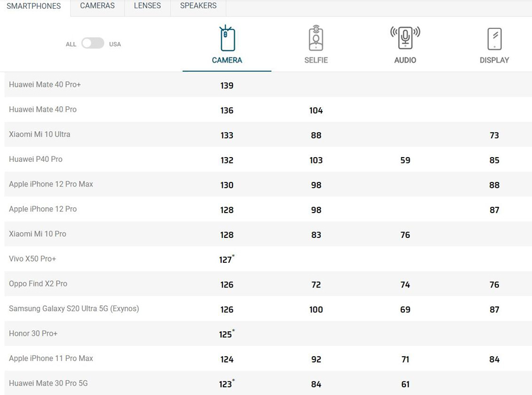
Task: Open Samsung Galaxy S20 Ultra 5G link
Action: click(74, 309)
